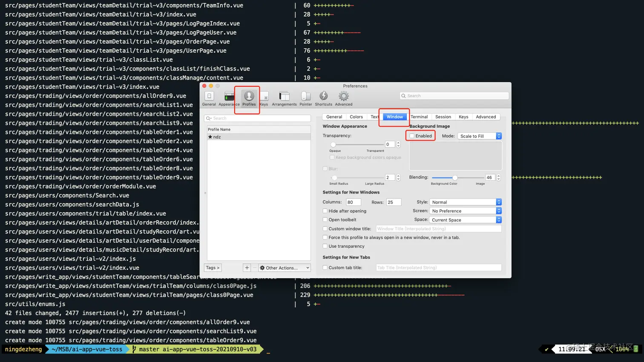Enable the Background Image checkbox
644x362 pixels.
pyautogui.click(x=412, y=136)
